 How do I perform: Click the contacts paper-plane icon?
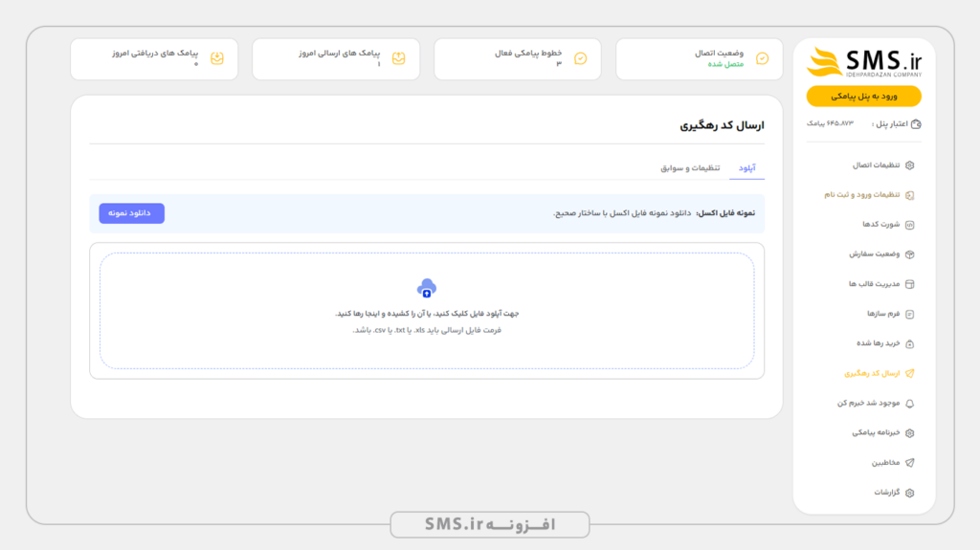coord(910,463)
